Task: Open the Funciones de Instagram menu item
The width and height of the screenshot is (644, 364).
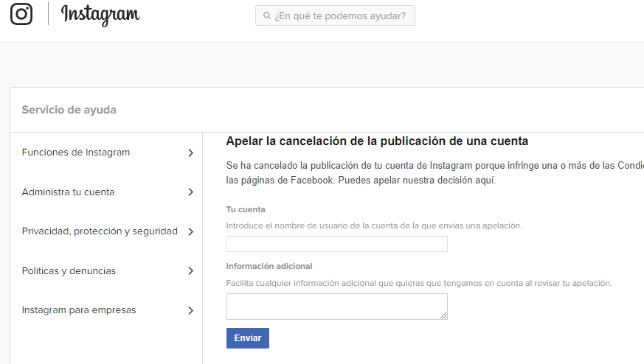Action: point(76,153)
